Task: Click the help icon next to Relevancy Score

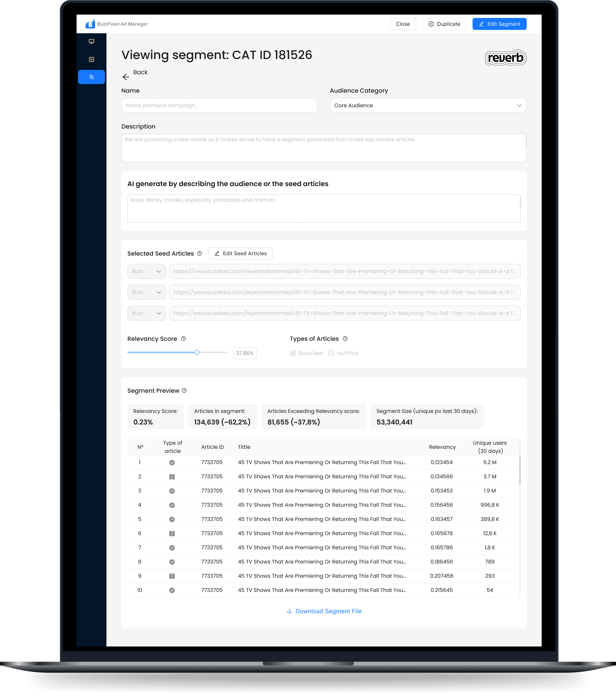Action: click(x=183, y=338)
